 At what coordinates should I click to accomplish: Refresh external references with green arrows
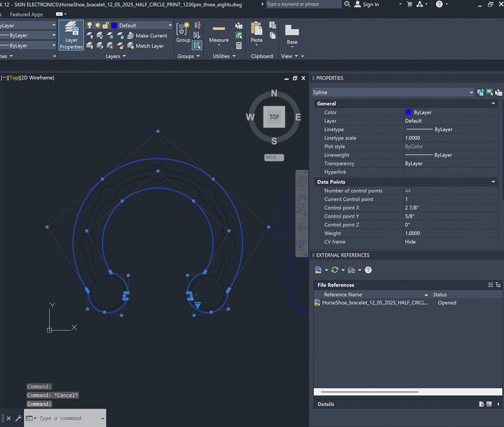tap(335, 270)
